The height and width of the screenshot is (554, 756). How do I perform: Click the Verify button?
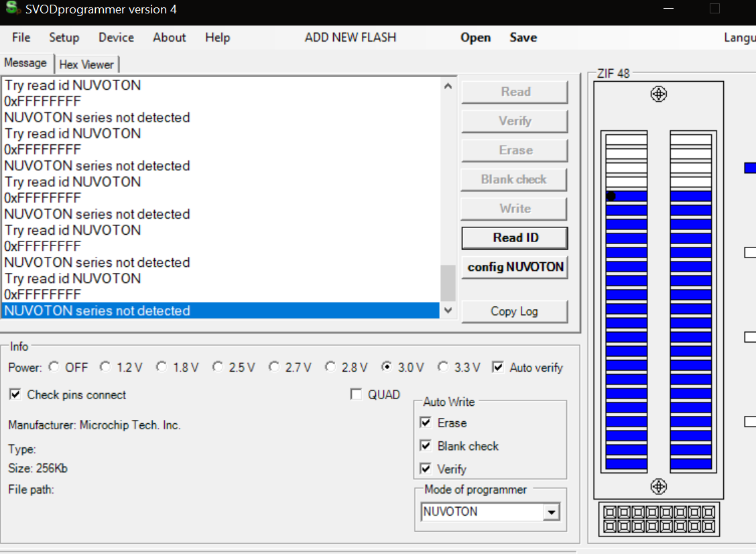[x=515, y=121]
